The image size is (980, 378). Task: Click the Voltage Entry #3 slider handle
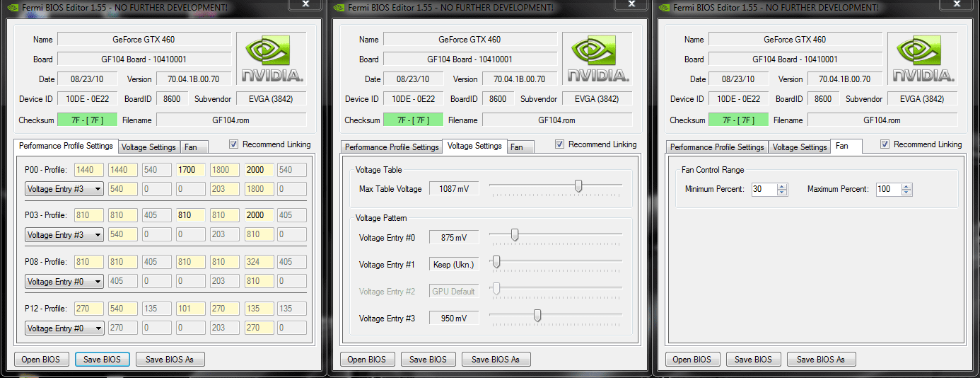pyautogui.click(x=537, y=316)
